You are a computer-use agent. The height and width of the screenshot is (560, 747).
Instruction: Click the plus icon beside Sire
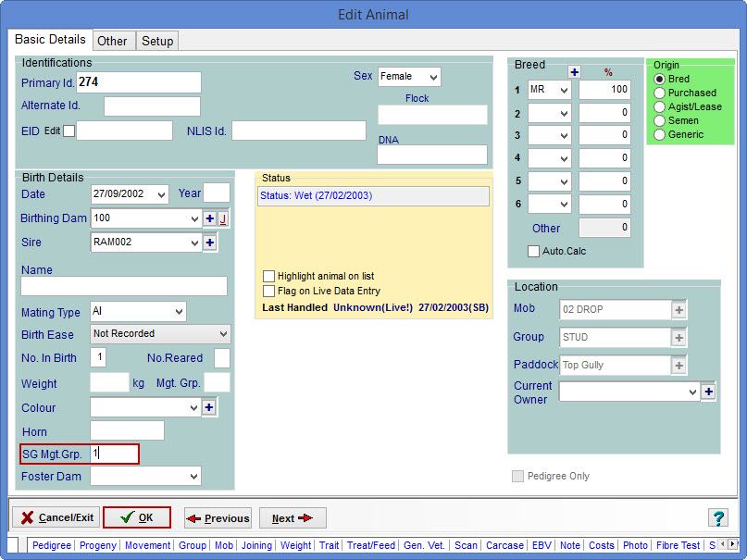(209, 243)
